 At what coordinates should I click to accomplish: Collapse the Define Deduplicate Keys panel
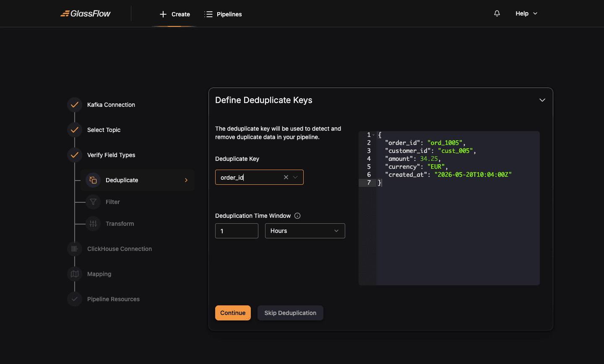click(542, 100)
